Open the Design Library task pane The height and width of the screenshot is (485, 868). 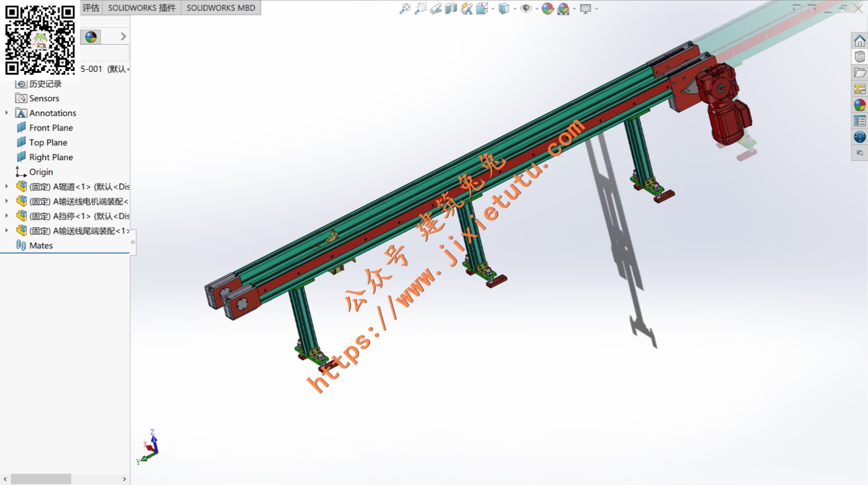[x=859, y=56]
